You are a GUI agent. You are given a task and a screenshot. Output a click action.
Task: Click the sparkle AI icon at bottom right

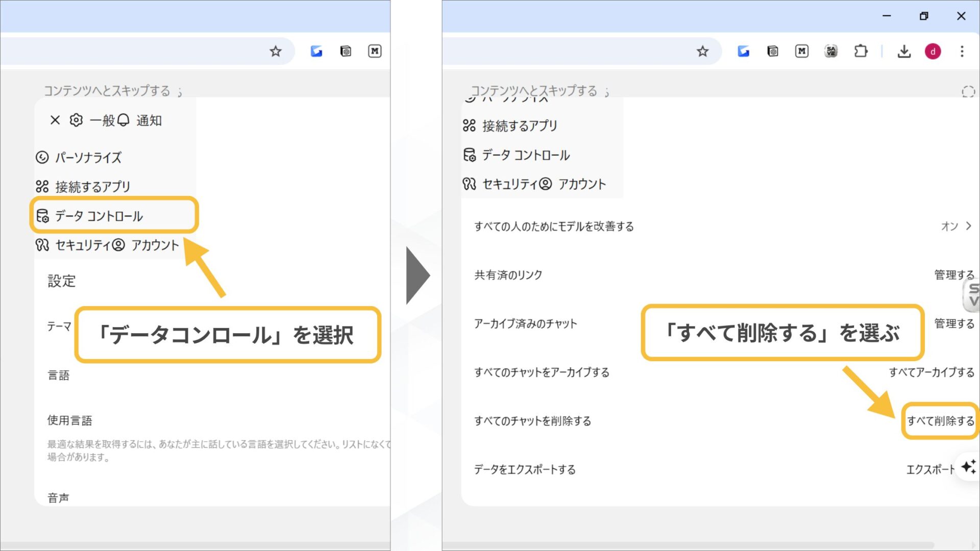(968, 467)
